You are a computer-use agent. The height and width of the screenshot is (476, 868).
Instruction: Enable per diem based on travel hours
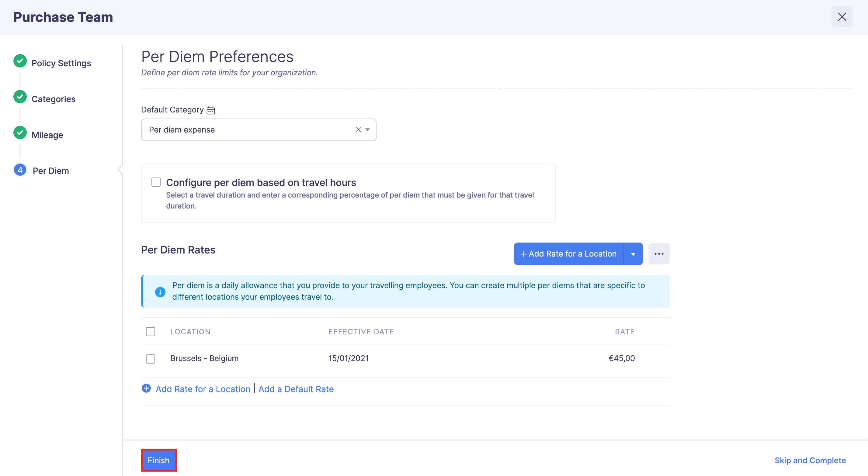point(156,182)
